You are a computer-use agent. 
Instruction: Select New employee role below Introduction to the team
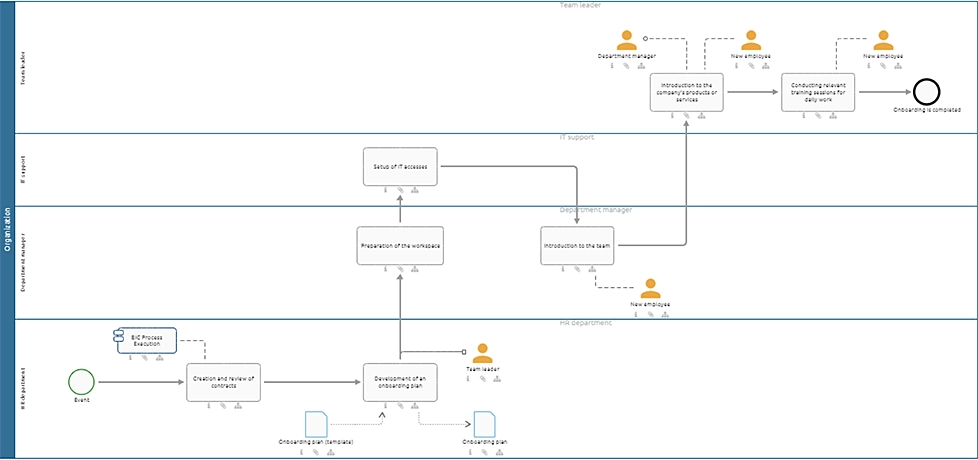[650, 289]
